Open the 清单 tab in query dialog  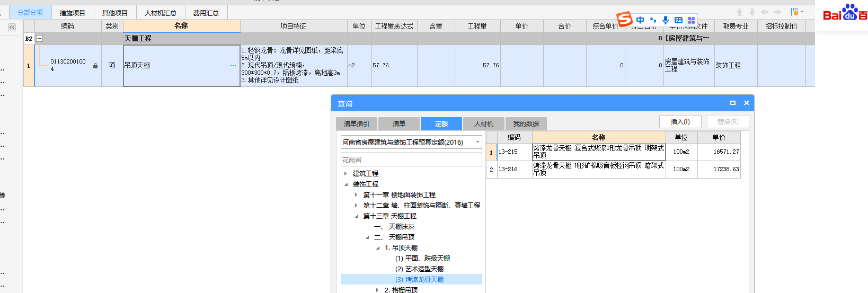click(399, 123)
